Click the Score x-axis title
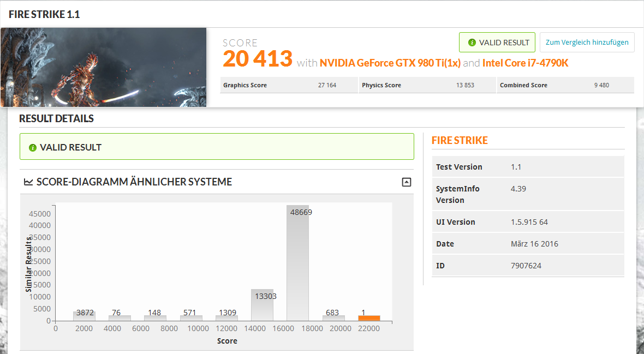This screenshot has width=644, height=354. coord(227,341)
